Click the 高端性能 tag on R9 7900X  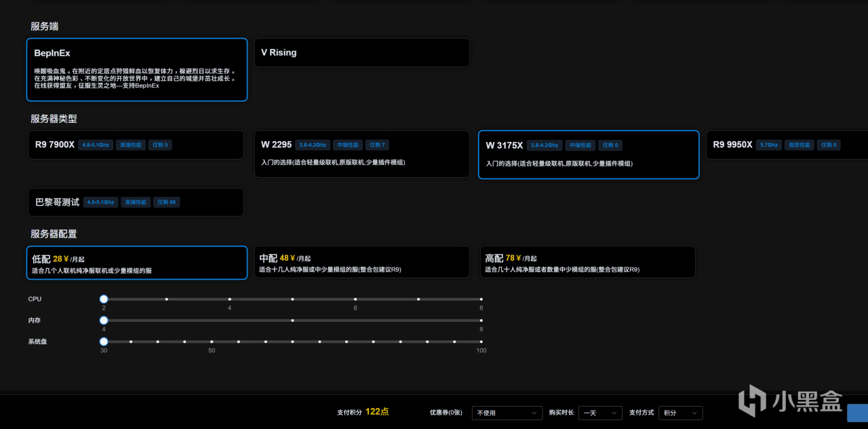tap(131, 145)
